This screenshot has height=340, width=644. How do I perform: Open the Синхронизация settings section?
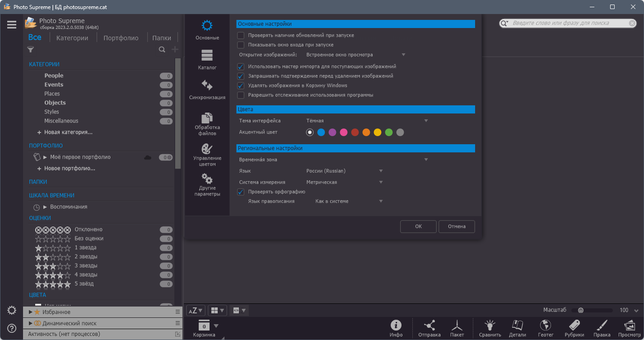[207, 90]
